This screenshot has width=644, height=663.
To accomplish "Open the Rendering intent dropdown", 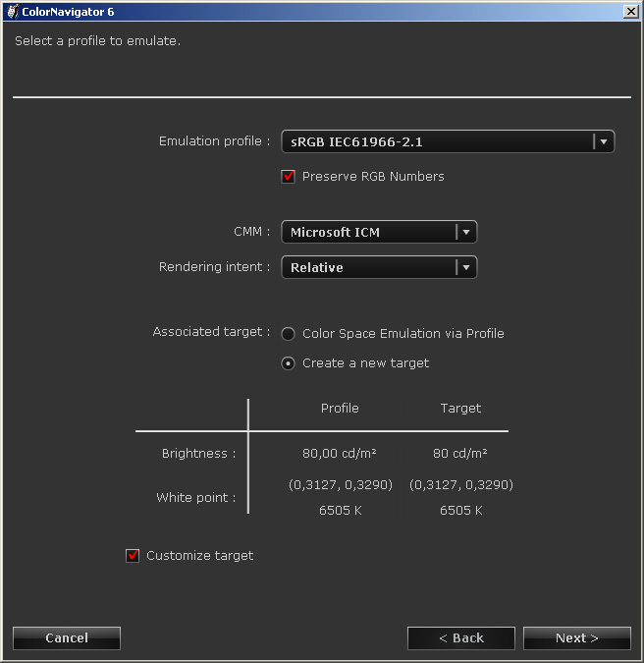I will (x=379, y=267).
